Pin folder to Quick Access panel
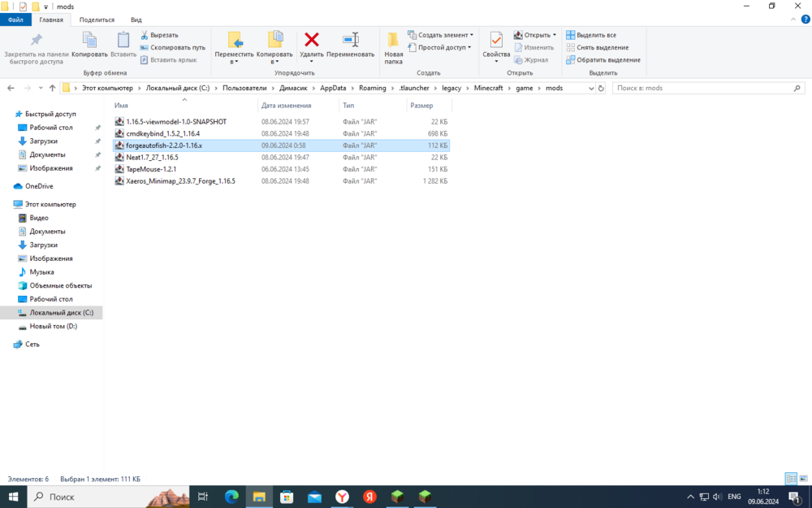The height and width of the screenshot is (508, 812). (x=37, y=49)
